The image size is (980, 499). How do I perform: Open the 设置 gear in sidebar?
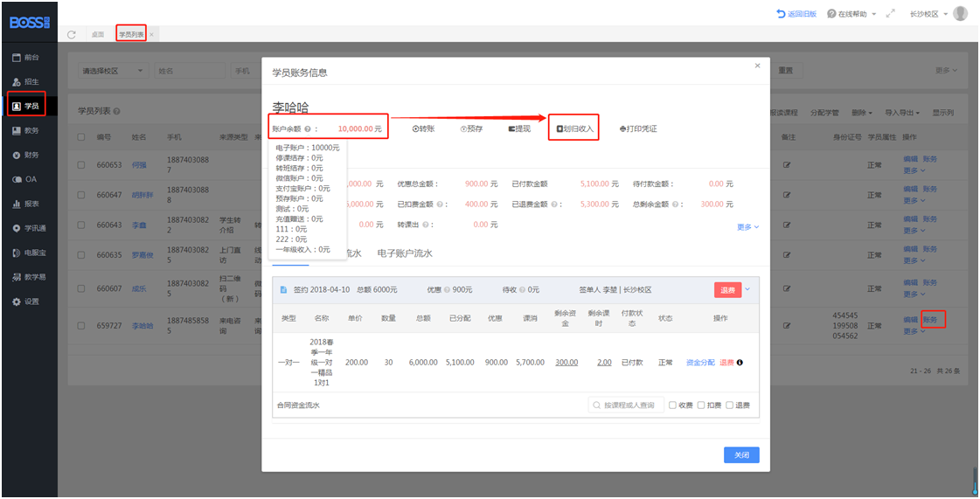pyautogui.click(x=17, y=301)
